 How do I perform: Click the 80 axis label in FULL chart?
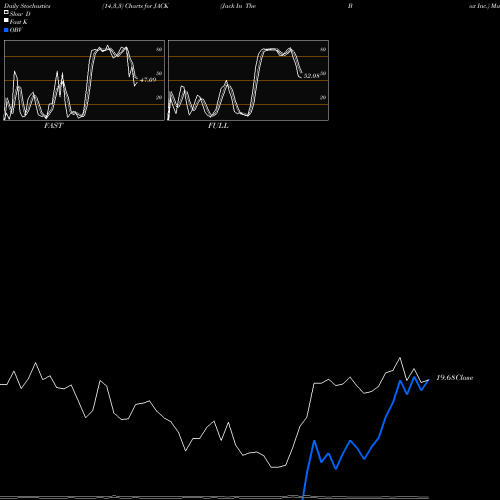323,49
